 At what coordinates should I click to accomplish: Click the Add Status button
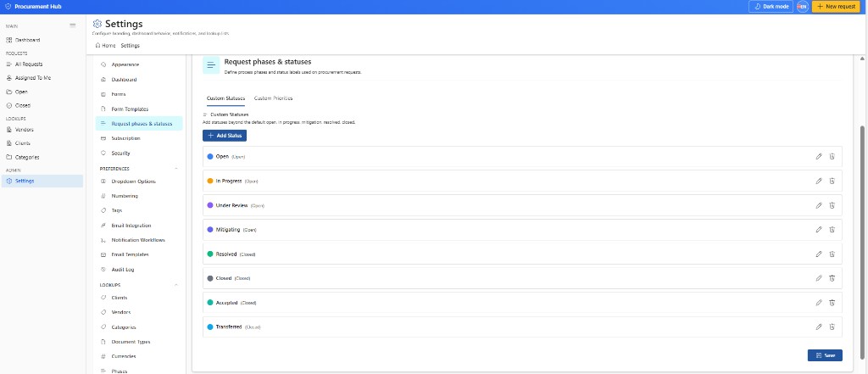pos(224,136)
